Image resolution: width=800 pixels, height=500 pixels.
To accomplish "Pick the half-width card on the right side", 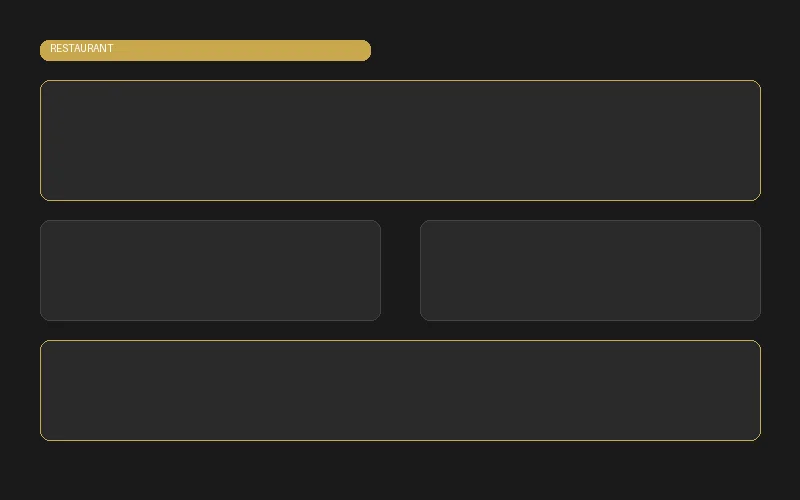I will pyautogui.click(x=590, y=270).
